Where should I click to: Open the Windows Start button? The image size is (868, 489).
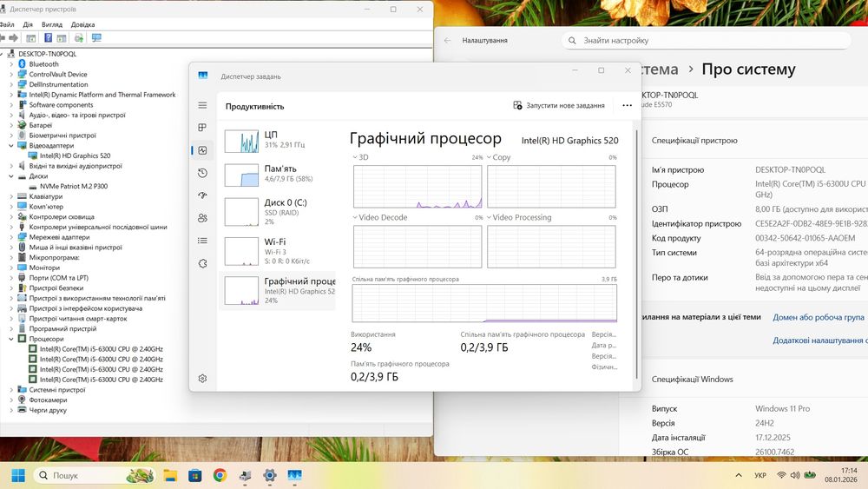pyautogui.click(x=18, y=475)
